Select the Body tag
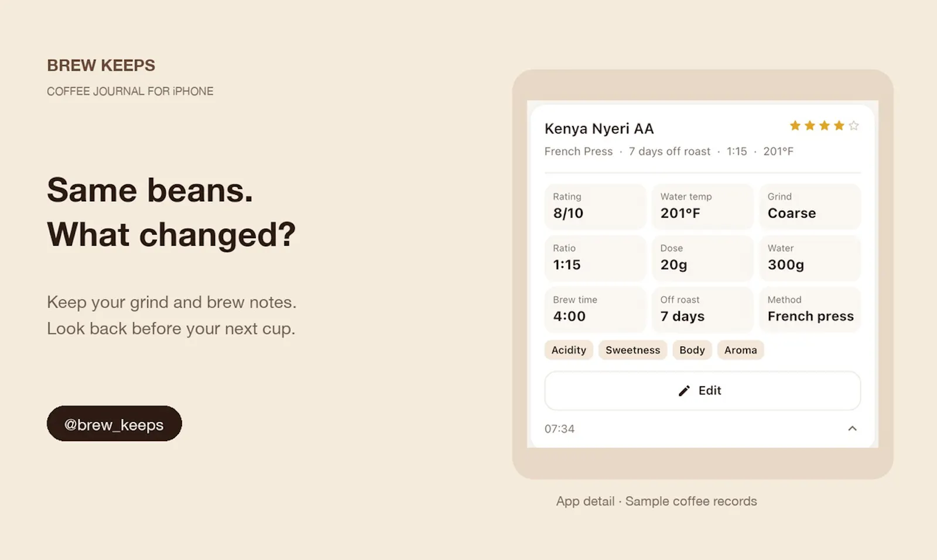The height and width of the screenshot is (560, 937). tap(692, 350)
